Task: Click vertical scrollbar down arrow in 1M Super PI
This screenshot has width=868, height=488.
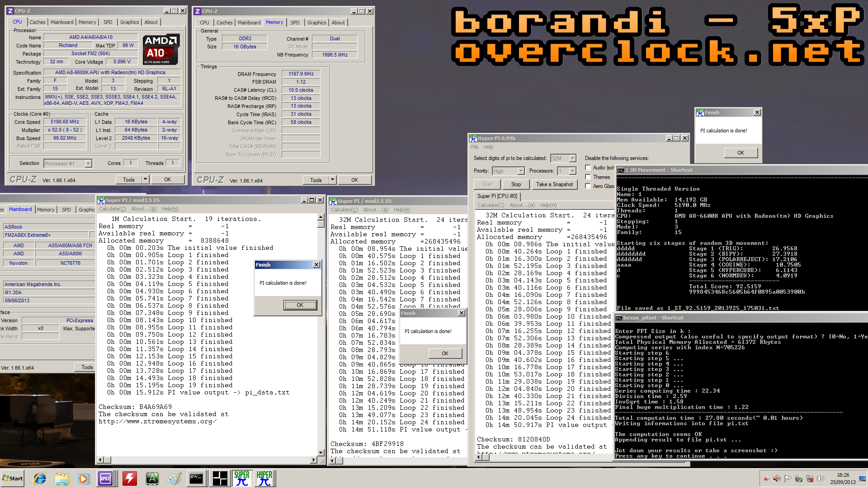Action: [321, 452]
